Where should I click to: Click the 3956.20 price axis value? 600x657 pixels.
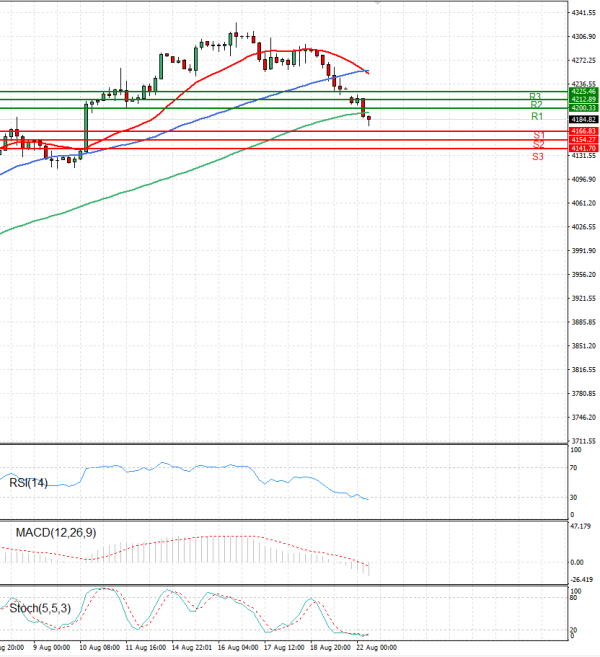(584, 274)
